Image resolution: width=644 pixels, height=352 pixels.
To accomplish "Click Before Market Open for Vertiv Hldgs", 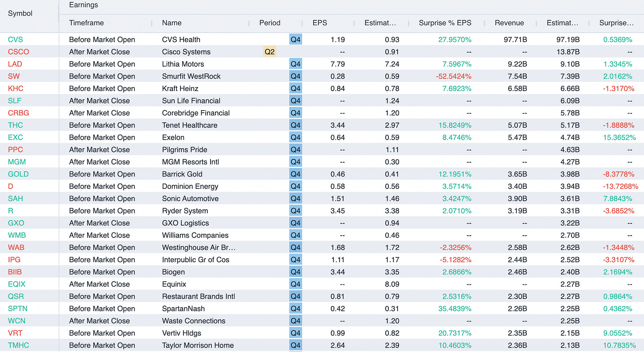I will [x=102, y=333].
